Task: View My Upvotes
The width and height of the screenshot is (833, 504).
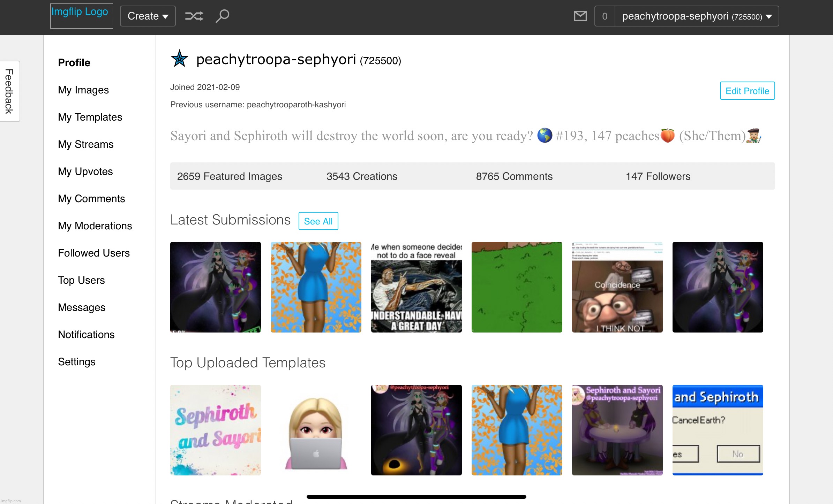Action: [85, 171]
